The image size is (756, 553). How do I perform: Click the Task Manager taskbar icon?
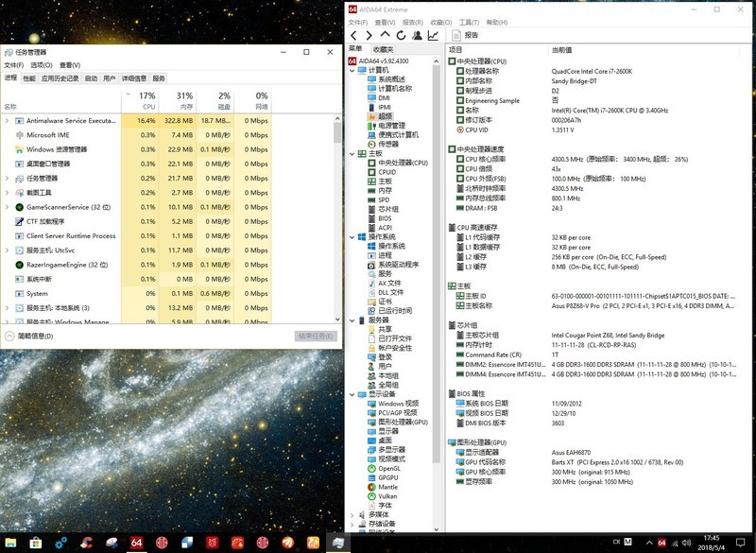[x=337, y=543]
